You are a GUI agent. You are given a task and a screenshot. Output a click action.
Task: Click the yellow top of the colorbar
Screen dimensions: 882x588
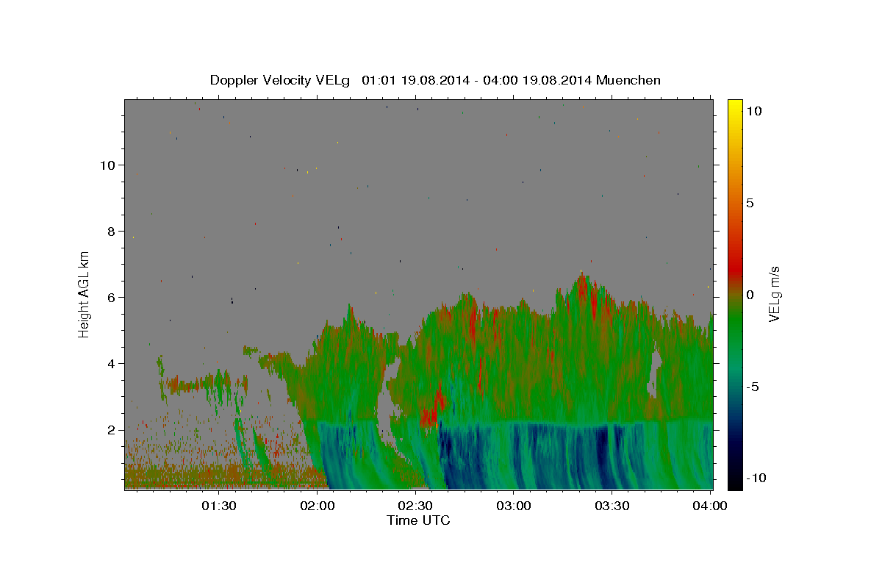735,107
